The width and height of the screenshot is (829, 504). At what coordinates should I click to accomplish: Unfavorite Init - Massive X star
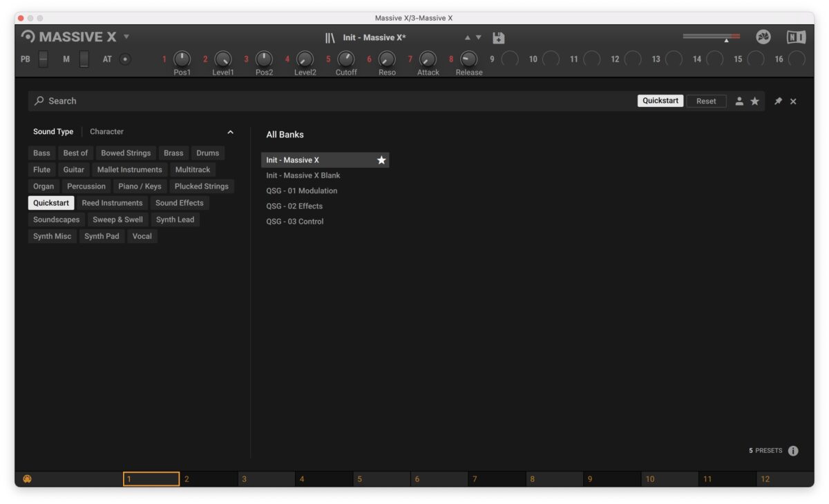[x=381, y=160]
